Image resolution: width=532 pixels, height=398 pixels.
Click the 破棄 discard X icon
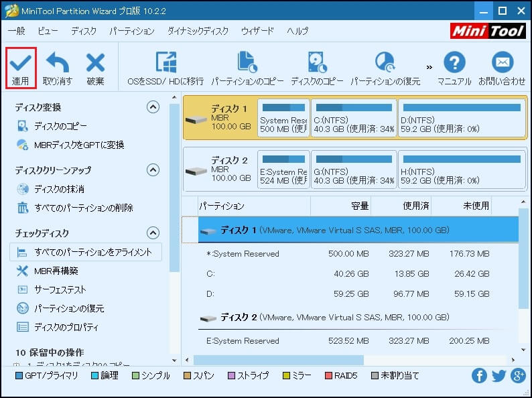coord(95,62)
